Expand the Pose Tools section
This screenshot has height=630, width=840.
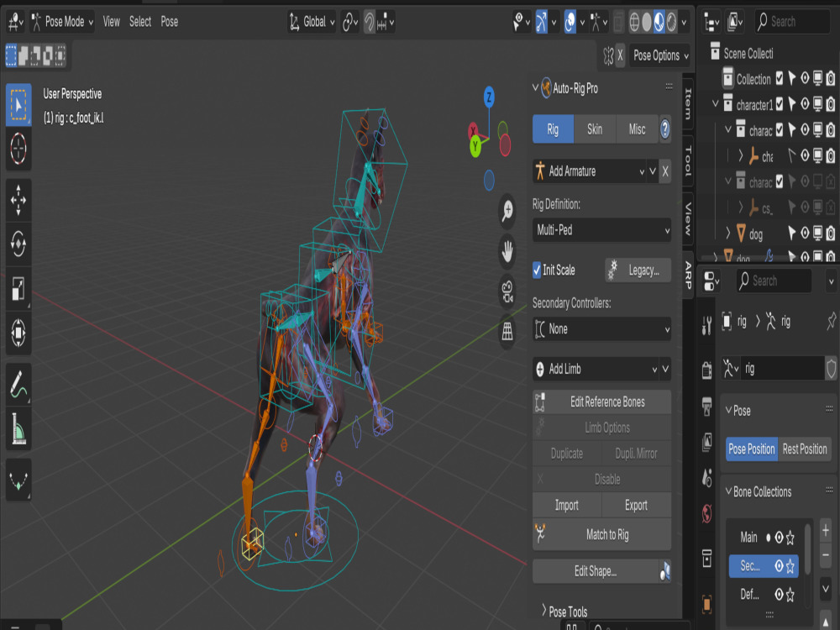564,612
